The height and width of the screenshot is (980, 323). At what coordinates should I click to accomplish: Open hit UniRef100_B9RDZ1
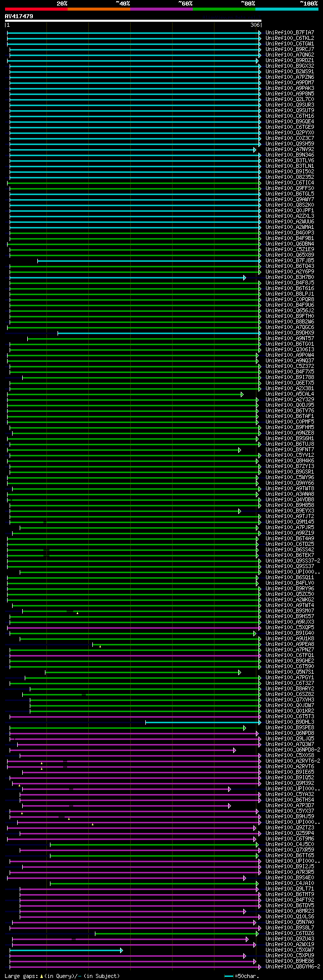click(290, 61)
